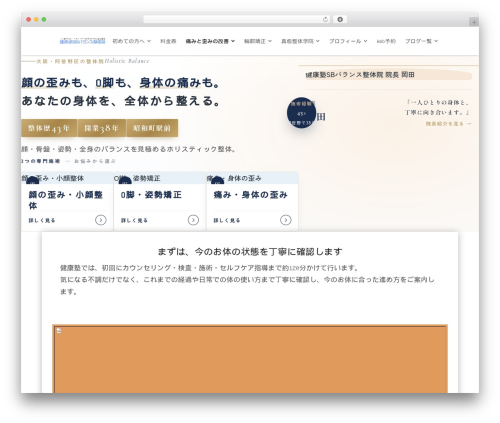Expand chevron next to ブログ一覧
This screenshot has height=423, width=500.
tap(436, 41)
